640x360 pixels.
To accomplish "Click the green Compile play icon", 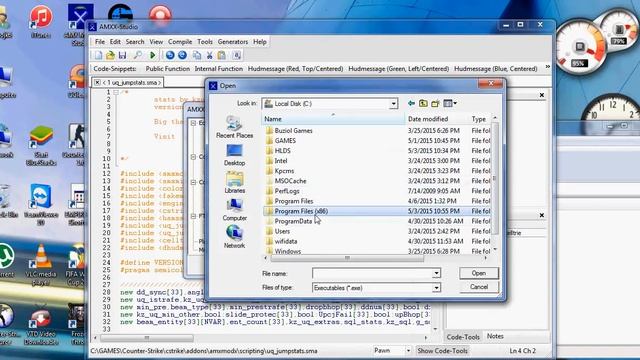I will point(153,55).
